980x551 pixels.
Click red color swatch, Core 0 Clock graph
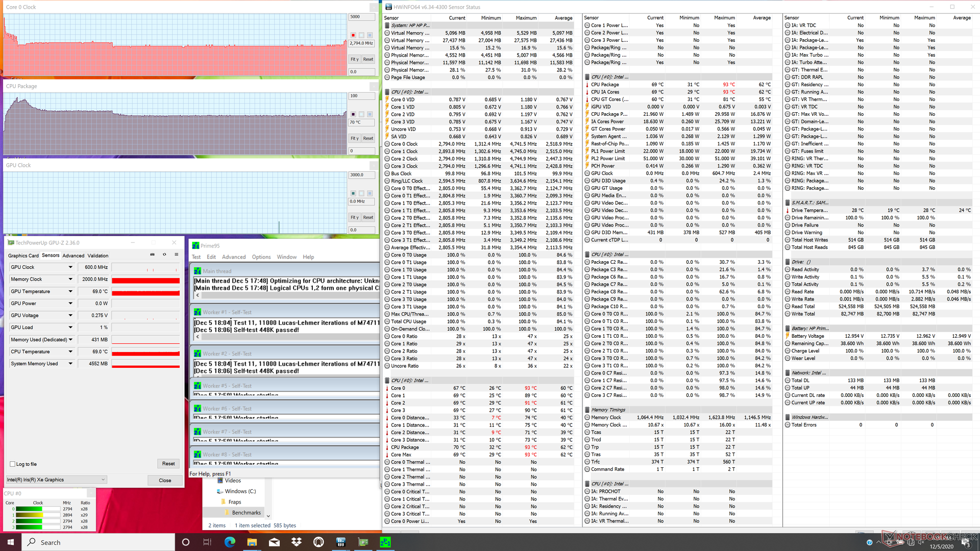(353, 35)
